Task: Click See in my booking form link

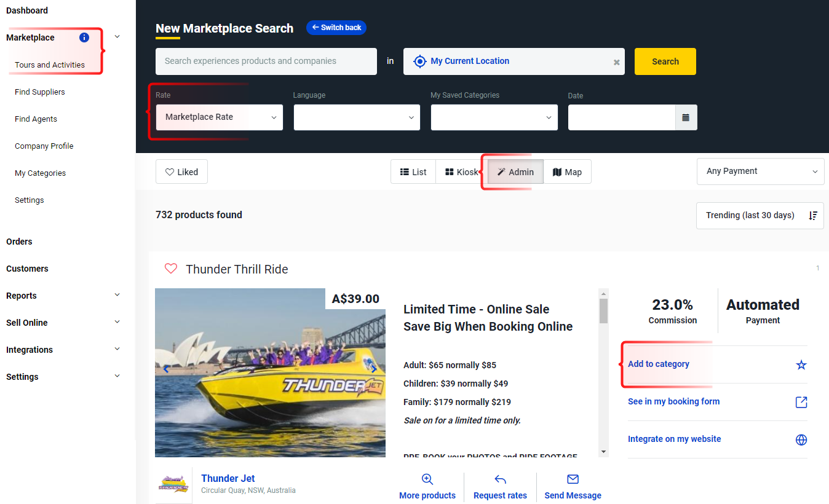Action: click(673, 401)
